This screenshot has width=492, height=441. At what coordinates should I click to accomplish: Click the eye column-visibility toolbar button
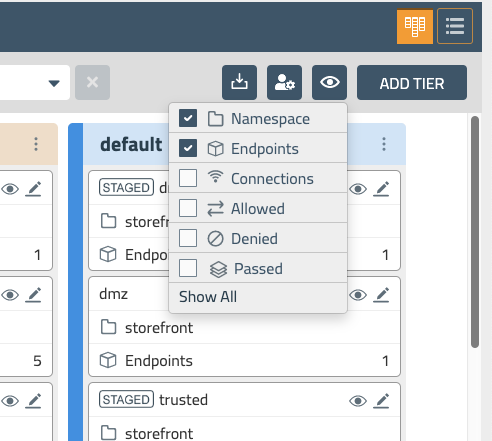pos(329,82)
